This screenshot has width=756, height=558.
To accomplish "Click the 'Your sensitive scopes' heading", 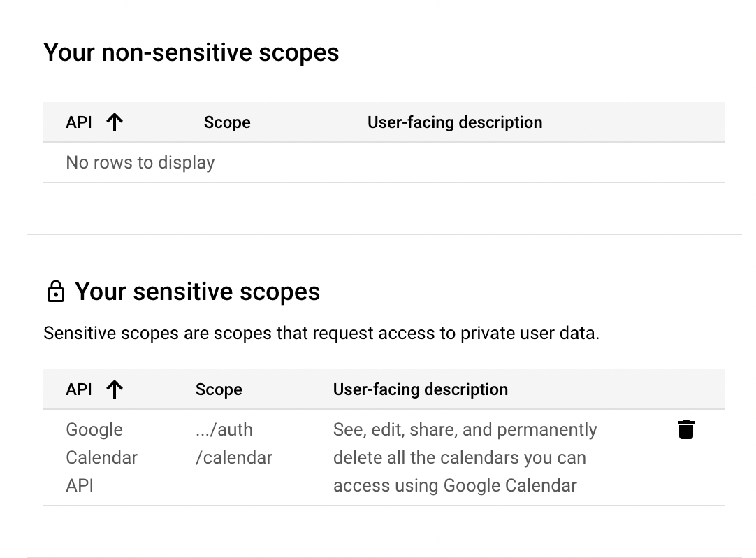I will click(197, 292).
